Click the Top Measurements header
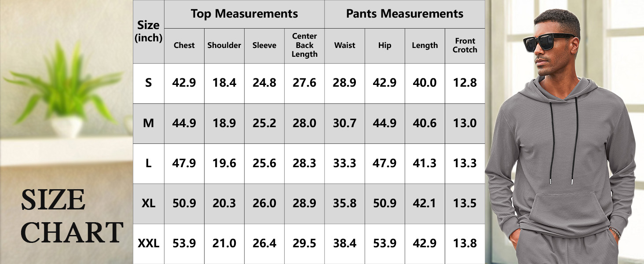The image size is (644, 264). click(x=244, y=14)
